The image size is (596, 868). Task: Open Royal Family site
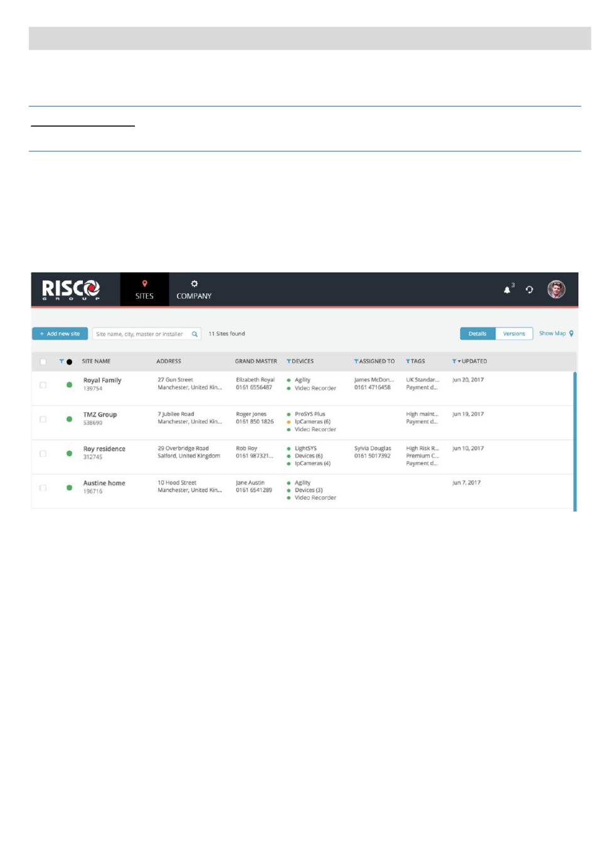[102, 380]
